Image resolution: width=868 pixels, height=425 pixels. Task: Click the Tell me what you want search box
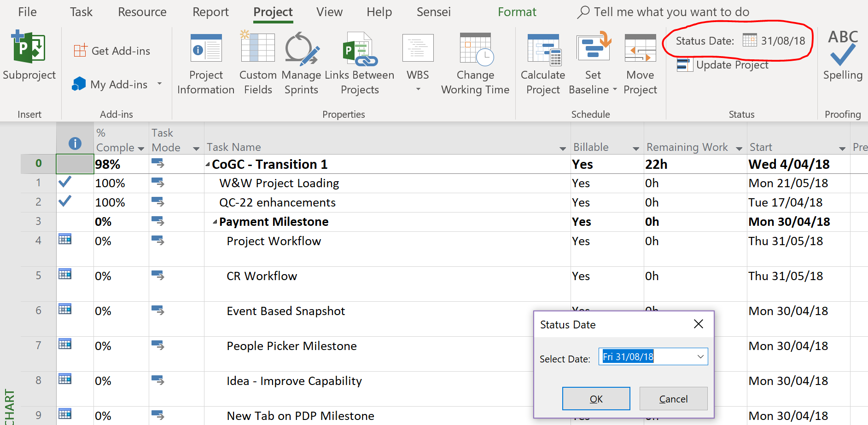[671, 12]
